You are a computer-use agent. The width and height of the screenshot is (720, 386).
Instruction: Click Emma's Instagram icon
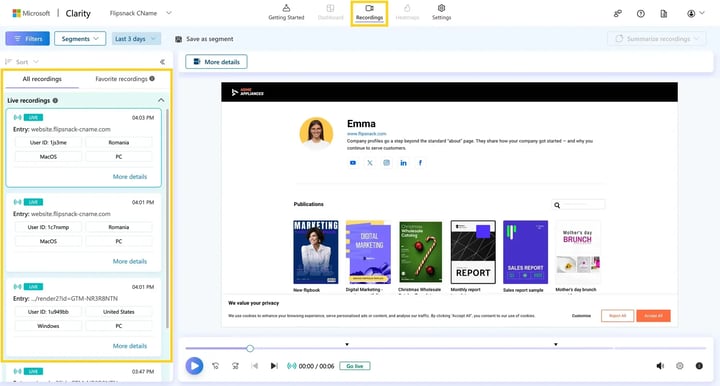(x=387, y=163)
